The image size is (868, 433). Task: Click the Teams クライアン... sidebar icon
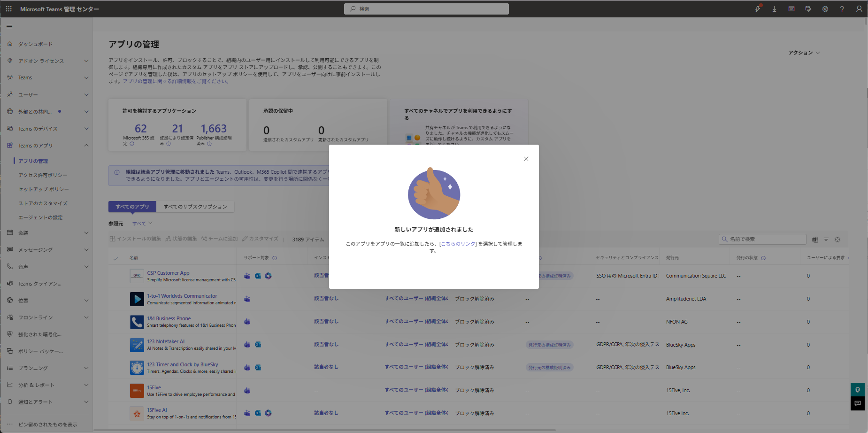pos(10,284)
